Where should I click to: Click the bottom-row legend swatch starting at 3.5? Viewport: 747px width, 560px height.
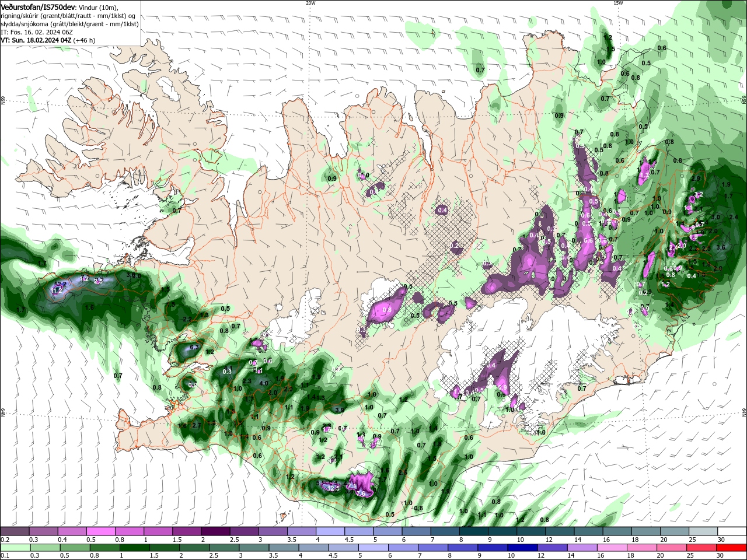tap(284, 548)
